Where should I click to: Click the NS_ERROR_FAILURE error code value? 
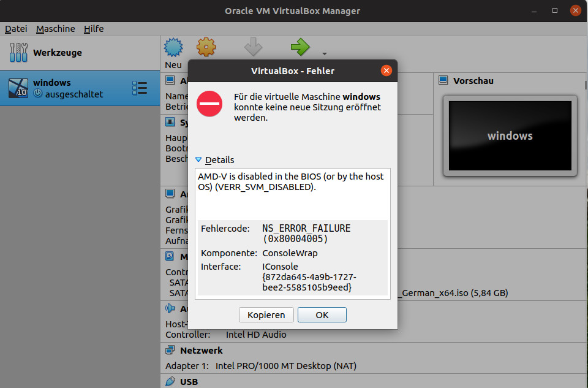306,234
